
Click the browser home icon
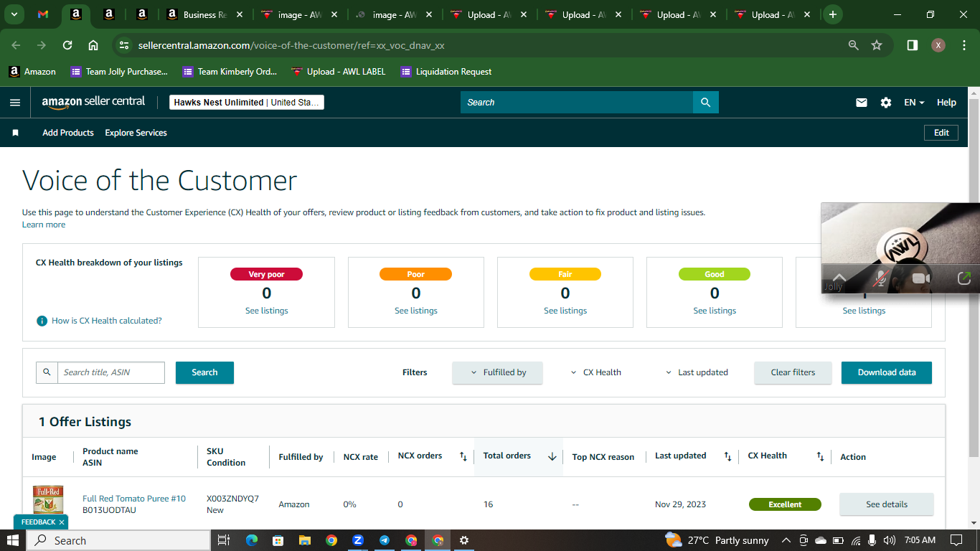point(93,45)
